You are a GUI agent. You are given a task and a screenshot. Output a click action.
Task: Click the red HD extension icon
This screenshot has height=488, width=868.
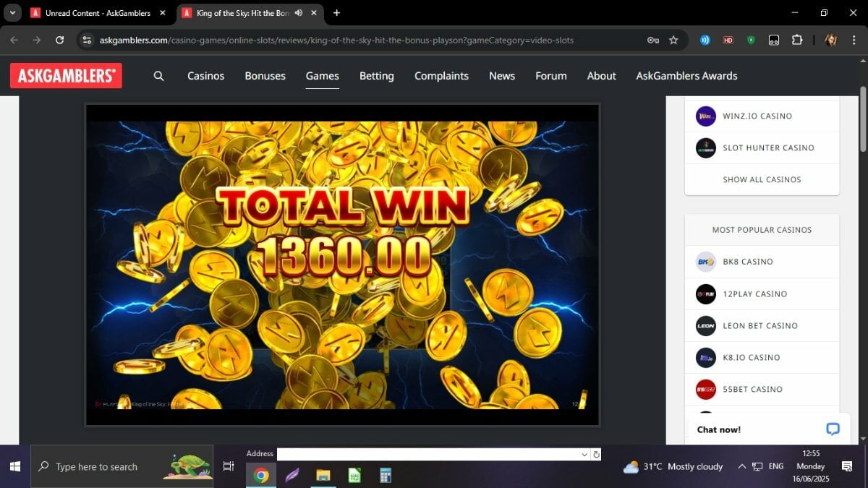[x=728, y=40]
